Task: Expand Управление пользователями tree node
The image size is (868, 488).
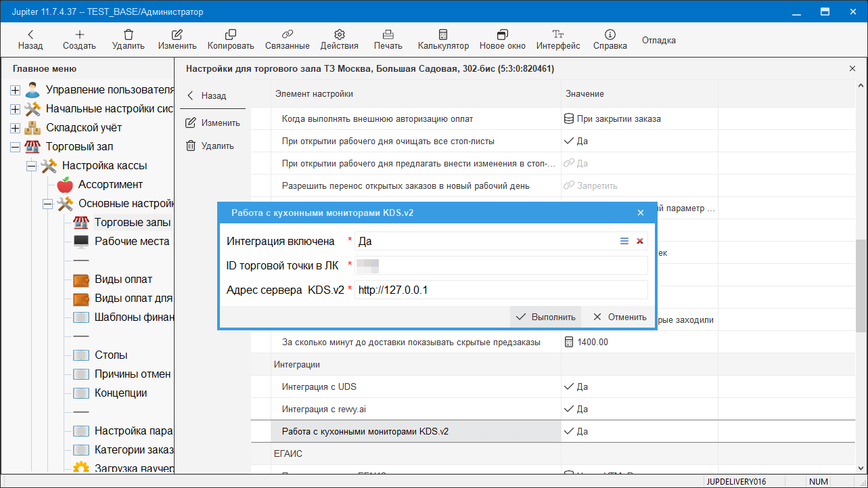Action: tap(15, 90)
